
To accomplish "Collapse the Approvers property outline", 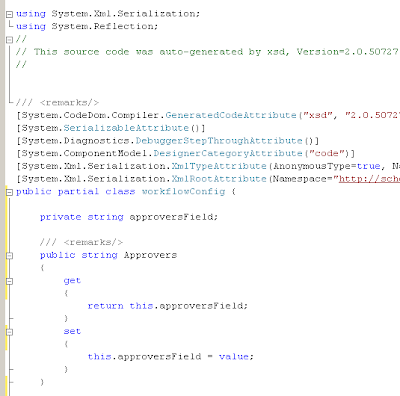I will (x=9, y=256).
